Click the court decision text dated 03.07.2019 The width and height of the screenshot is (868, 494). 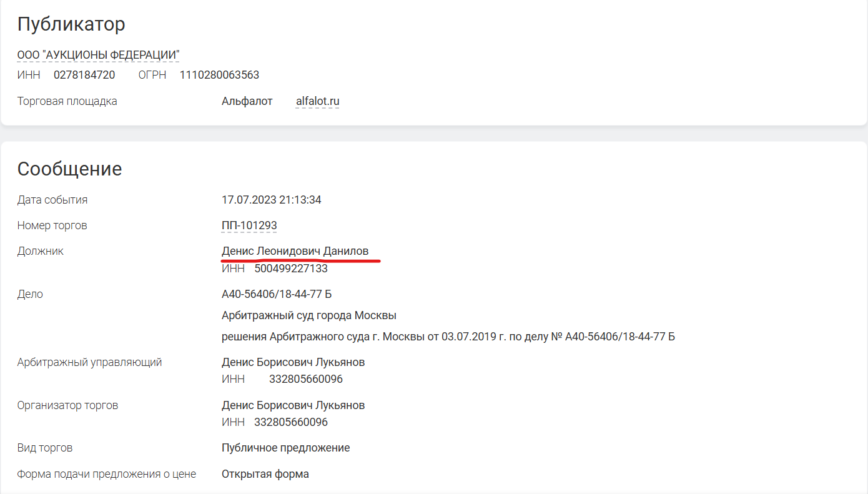[x=448, y=337]
